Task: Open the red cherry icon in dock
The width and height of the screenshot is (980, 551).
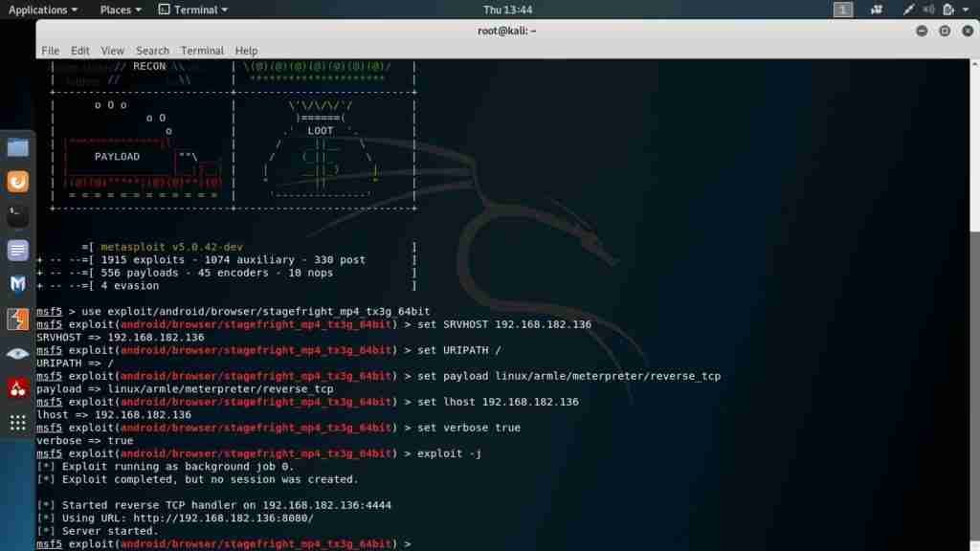Action: [x=17, y=388]
